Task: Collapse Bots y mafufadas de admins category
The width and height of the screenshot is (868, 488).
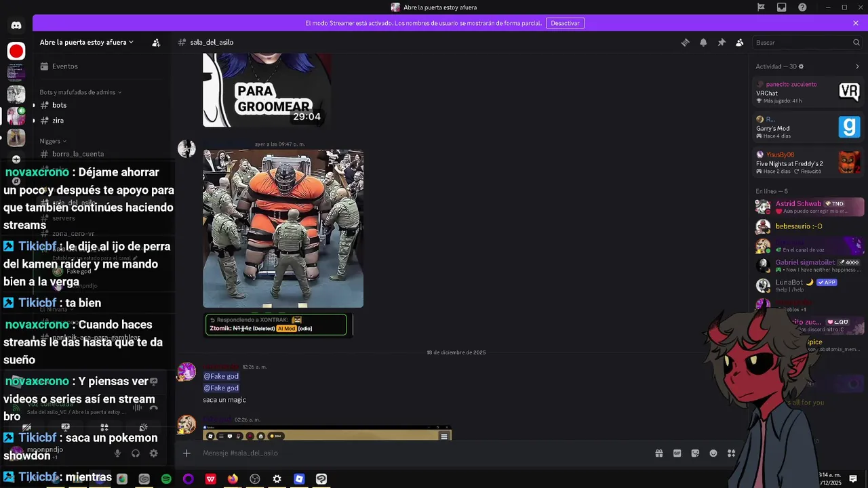Action: coord(80,92)
